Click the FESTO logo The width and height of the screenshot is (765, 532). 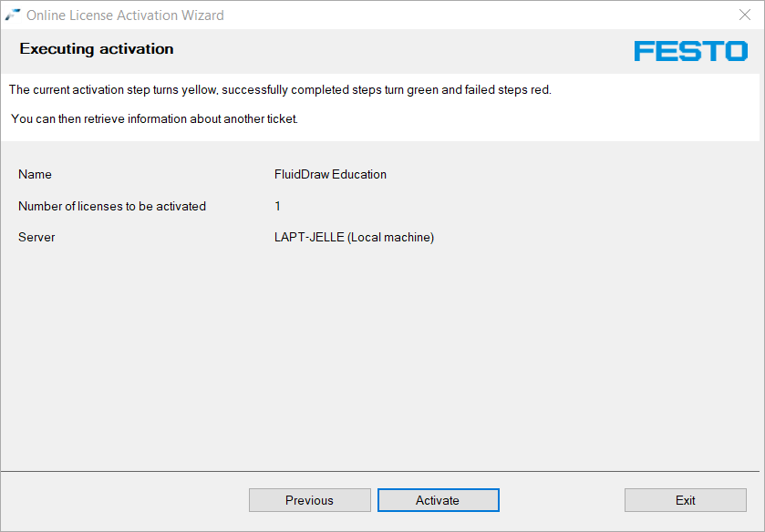691,51
